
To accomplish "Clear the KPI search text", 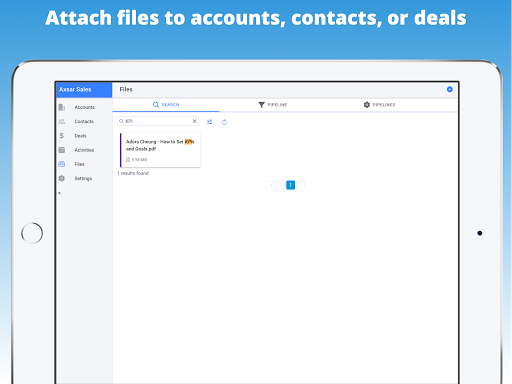I will [195, 121].
